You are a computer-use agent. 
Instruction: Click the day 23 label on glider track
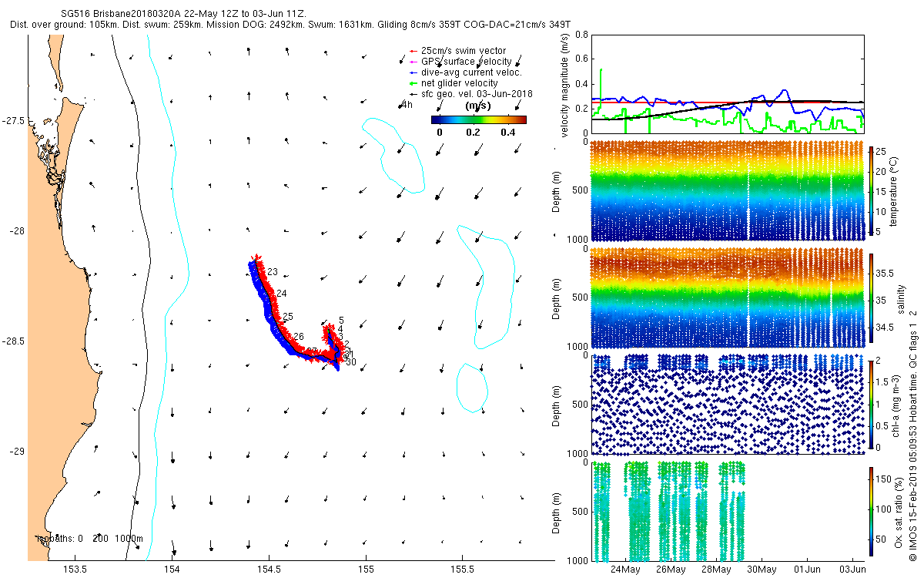(x=273, y=272)
